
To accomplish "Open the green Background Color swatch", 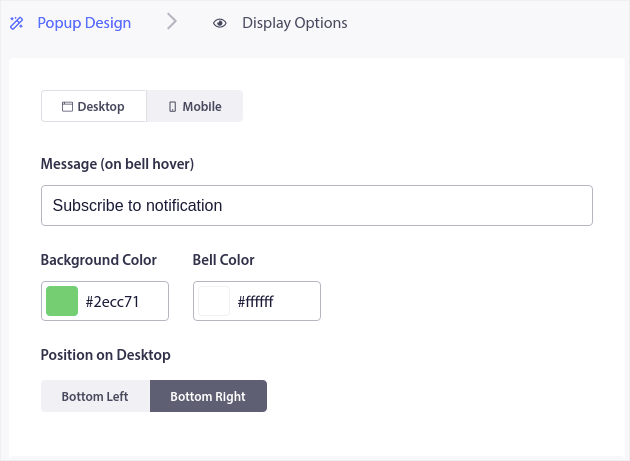I will click(62, 301).
